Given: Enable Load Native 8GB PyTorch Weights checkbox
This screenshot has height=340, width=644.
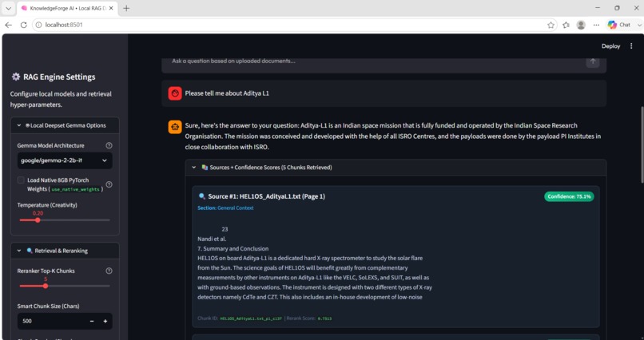Looking at the screenshot, I should 21,180.
